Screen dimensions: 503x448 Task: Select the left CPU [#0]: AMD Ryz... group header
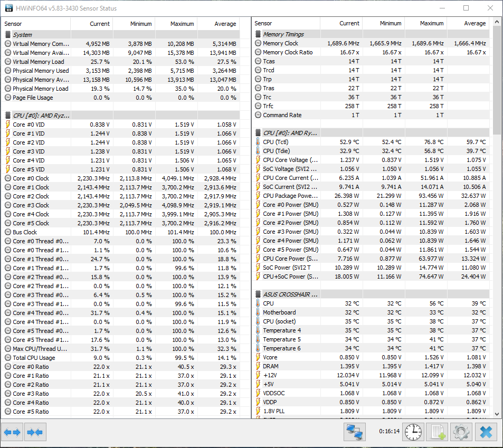click(122, 115)
